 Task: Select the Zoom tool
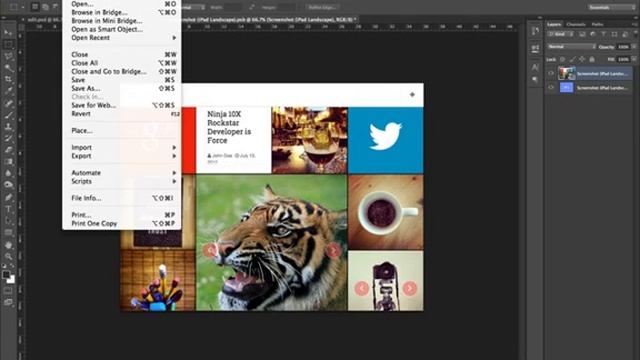tap(9, 256)
